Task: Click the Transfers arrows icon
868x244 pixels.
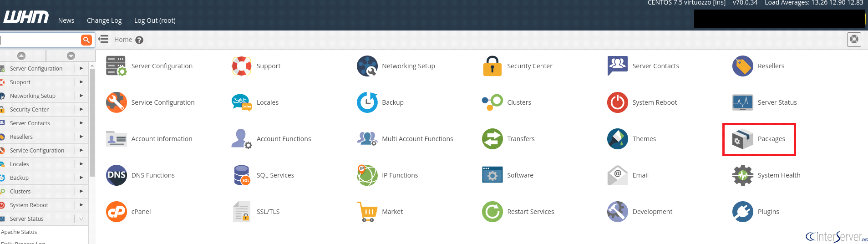Action: 492,139
